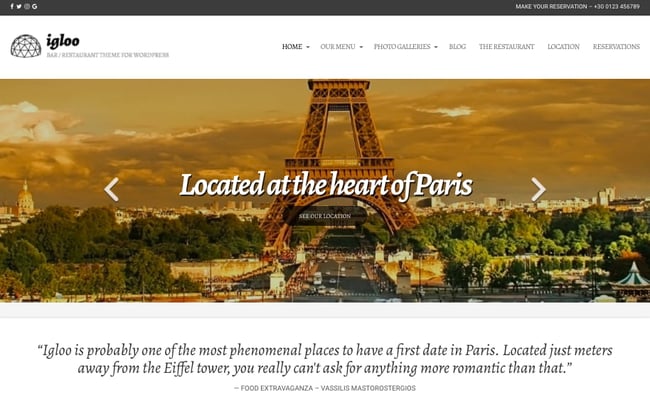Select the Home menu item
This screenshot has width=650, height=414.
tap(292, 46)
